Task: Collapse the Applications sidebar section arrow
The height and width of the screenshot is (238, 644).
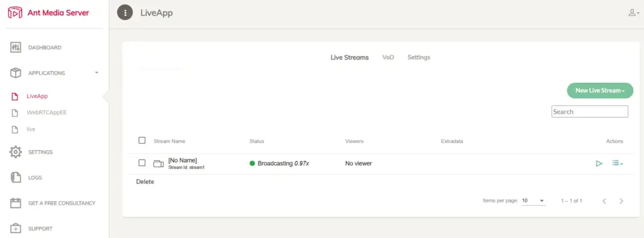Action: (x=96, y=73)
